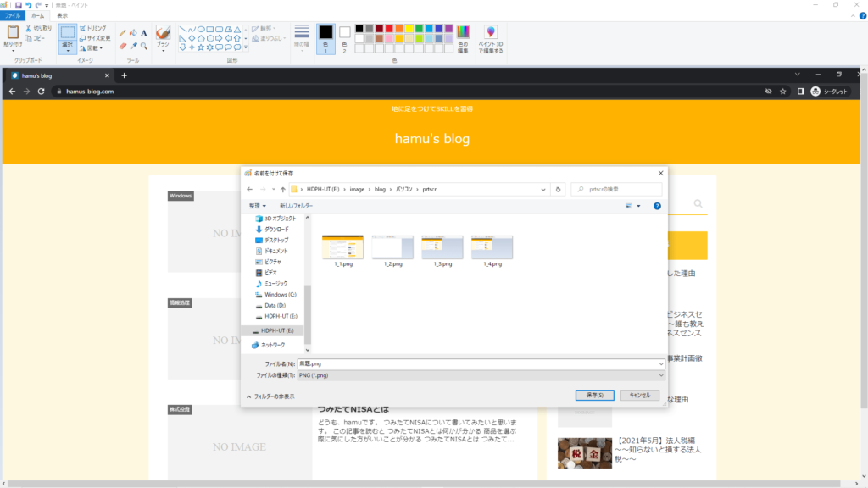Select the Text tool marked A

click(144, 33)
